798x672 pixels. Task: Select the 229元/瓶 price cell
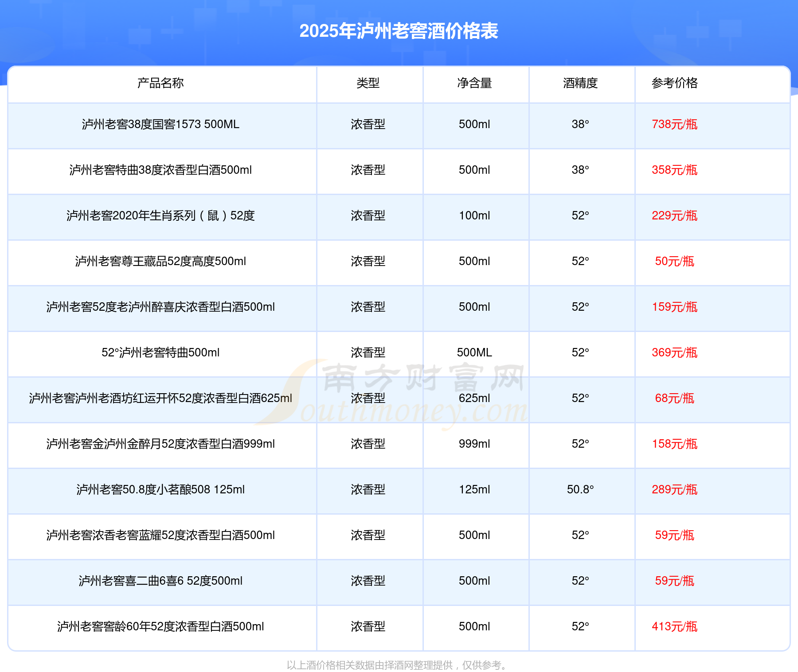click(x=674, y=215)
